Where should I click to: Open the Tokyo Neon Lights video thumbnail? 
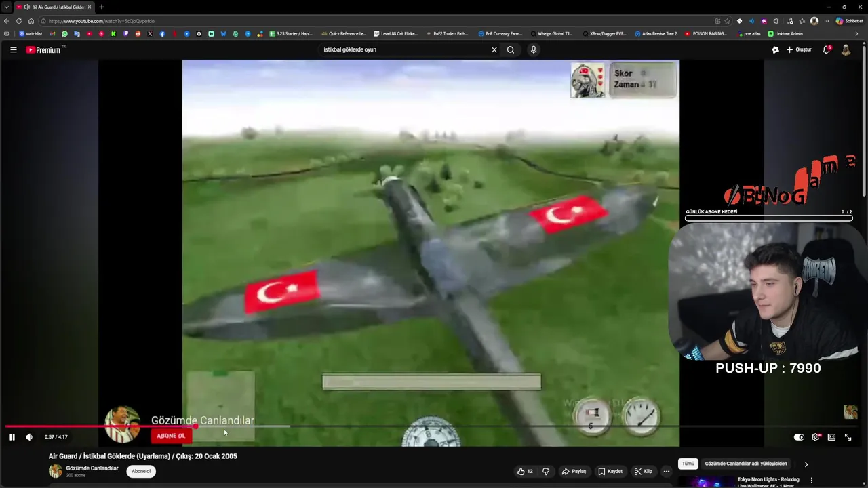click(x=705, y=483)
